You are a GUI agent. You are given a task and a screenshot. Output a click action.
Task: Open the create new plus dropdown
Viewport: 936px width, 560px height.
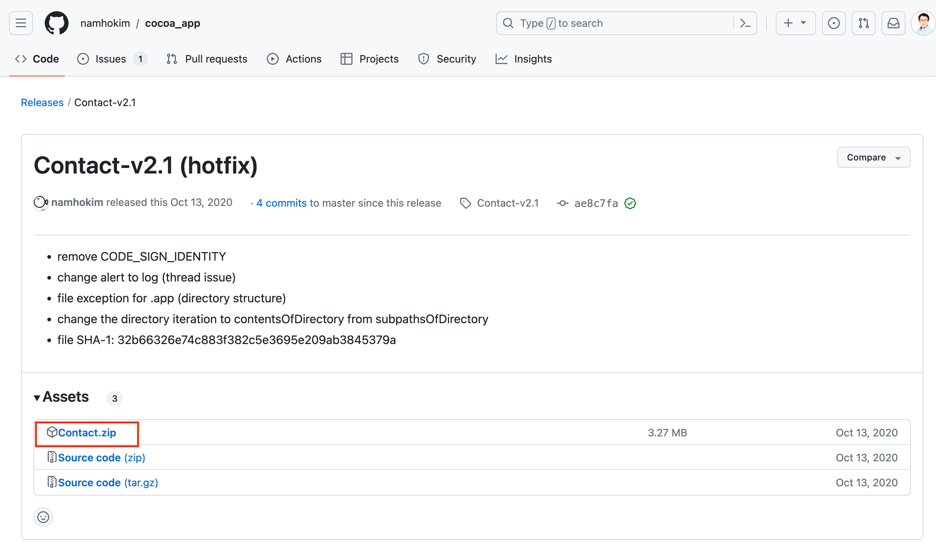pos(795,23)
